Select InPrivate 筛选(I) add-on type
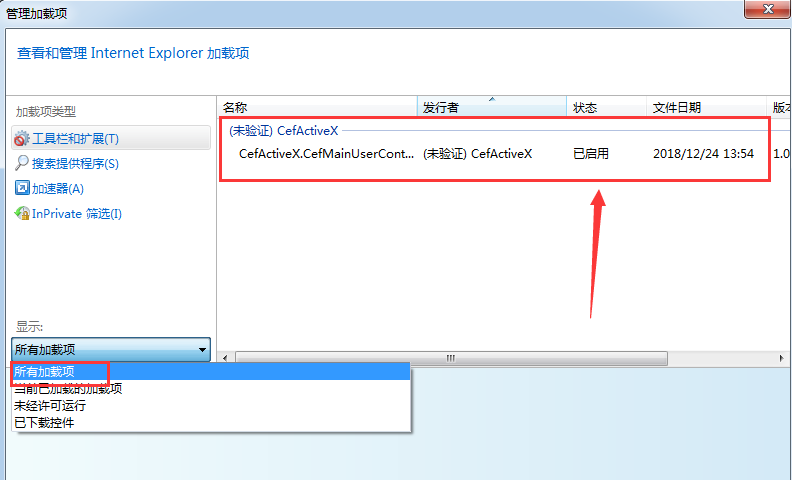The image size is (792, 480). pyautogui.click(x=77, y=214)
